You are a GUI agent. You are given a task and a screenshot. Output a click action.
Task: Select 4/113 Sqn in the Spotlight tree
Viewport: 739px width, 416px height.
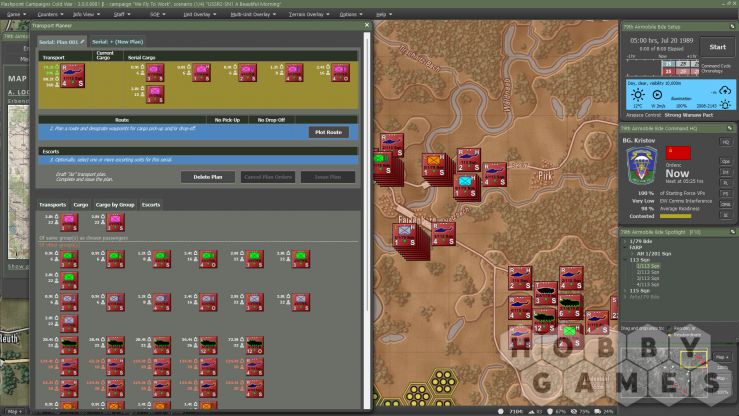click(x=648, y=285)
